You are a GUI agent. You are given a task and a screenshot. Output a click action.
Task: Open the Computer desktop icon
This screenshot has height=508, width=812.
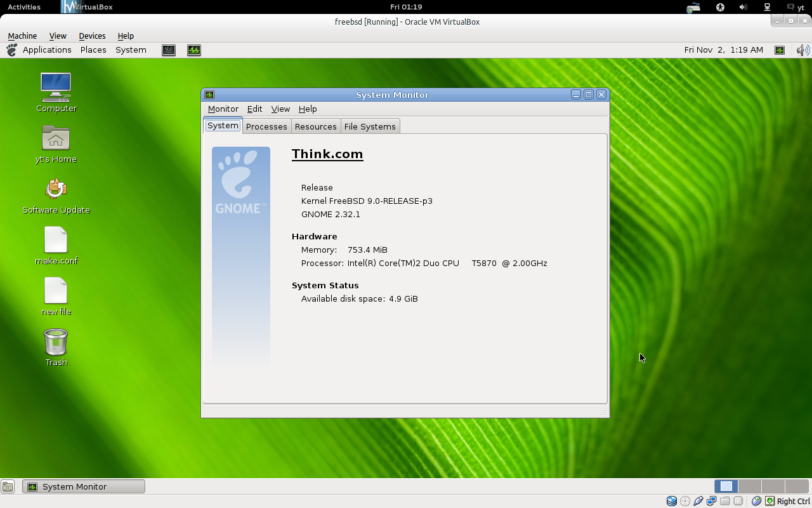click(x=56, y=87)
